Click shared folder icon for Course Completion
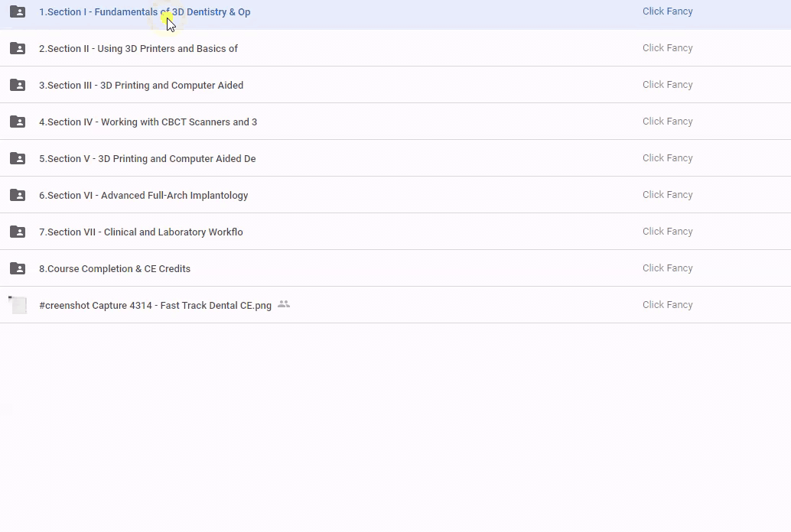This screenshot has width=791, height=532. (x=18, y=268)
